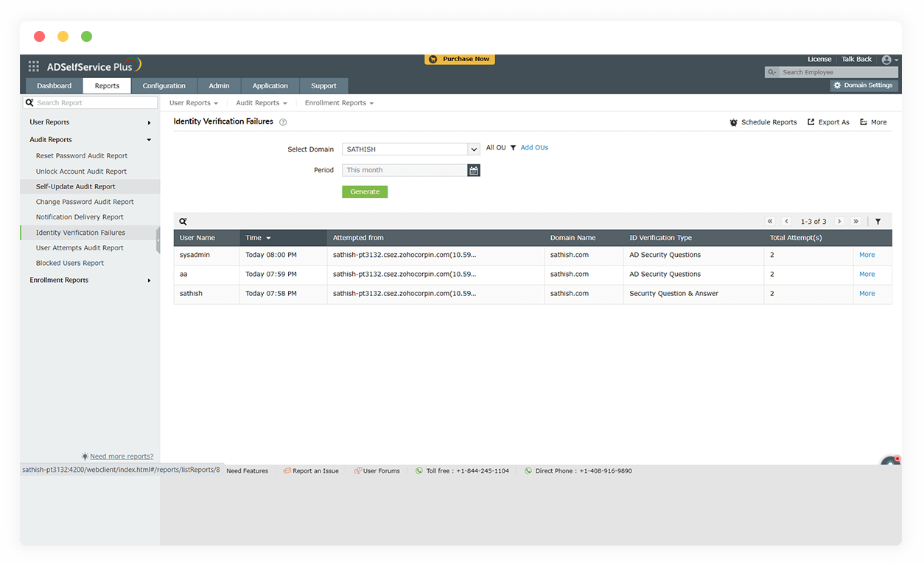This screenshot has height=564, width=924.
Task: Switch to the Dashboard tab
Action: tap(55, 86)
